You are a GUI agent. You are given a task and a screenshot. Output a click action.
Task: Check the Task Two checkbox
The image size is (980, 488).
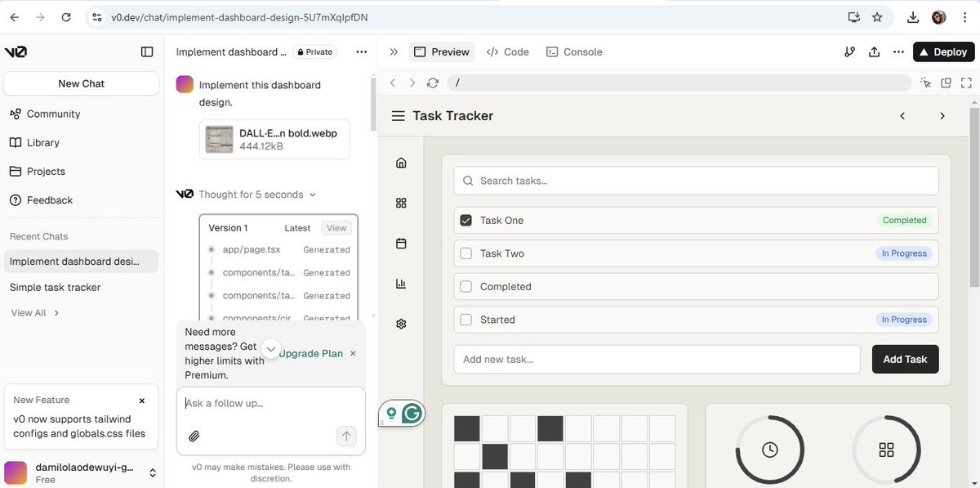465,253
